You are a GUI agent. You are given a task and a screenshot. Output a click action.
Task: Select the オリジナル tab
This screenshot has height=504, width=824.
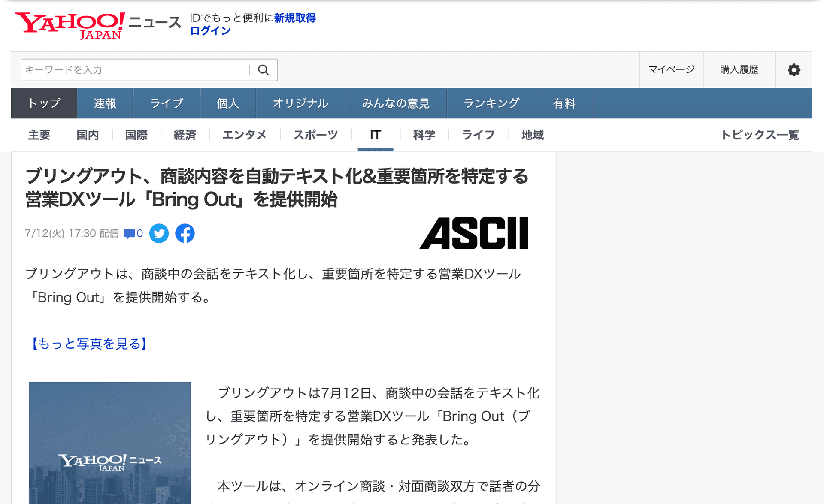(300, 103)
